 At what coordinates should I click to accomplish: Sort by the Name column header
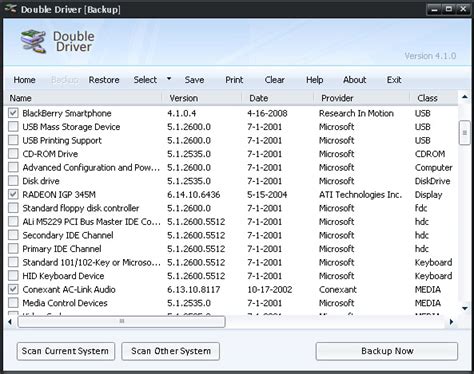(x=83, y=98)
